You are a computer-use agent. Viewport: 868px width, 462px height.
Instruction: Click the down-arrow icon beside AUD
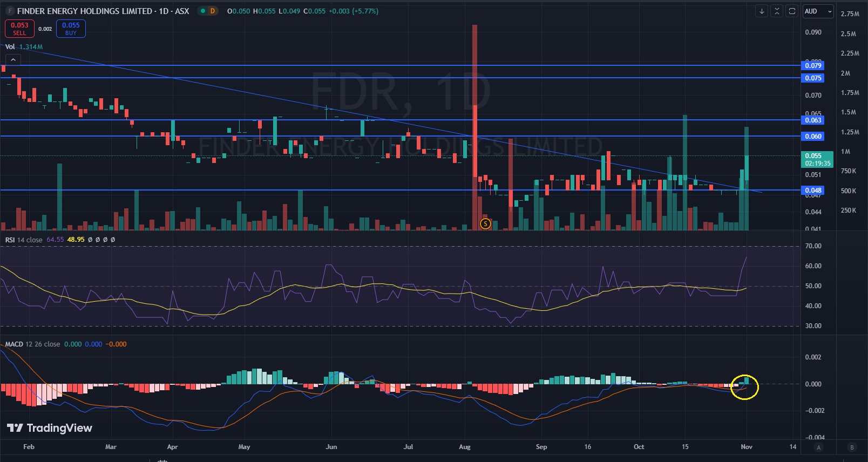click(x=762, y=11)
